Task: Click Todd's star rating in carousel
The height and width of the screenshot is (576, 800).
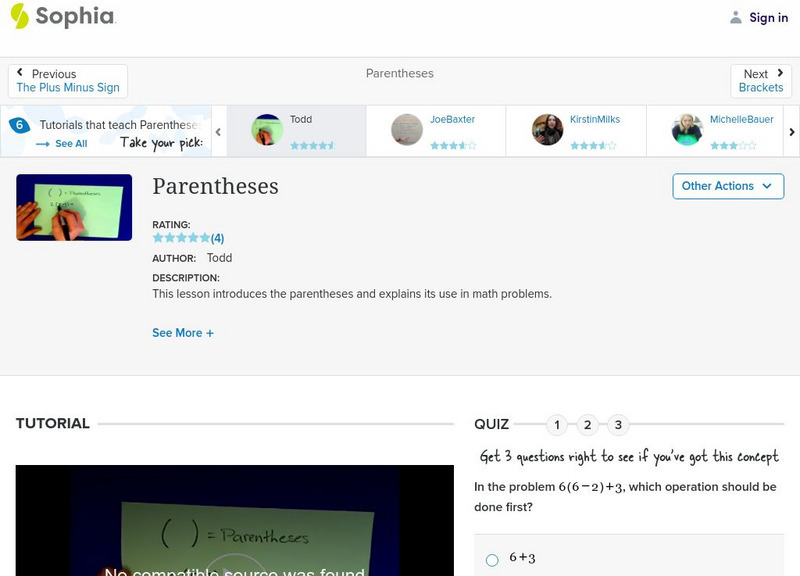Action: tap(312, 145)
